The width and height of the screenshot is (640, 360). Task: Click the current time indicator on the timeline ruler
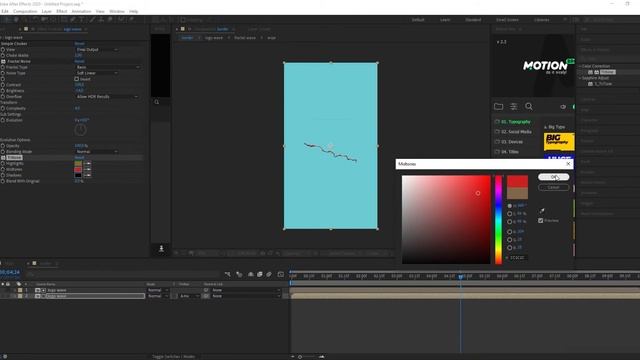(460, 277)
